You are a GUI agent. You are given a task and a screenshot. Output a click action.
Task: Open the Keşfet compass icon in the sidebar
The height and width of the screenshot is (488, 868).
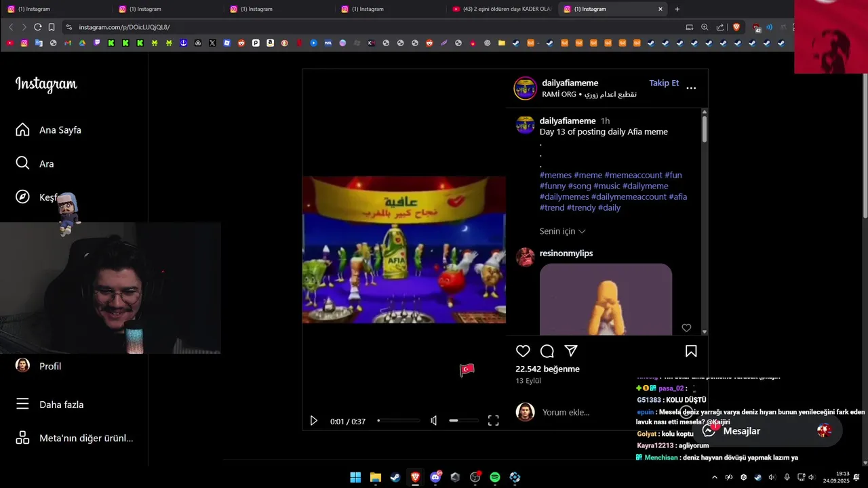22,197
